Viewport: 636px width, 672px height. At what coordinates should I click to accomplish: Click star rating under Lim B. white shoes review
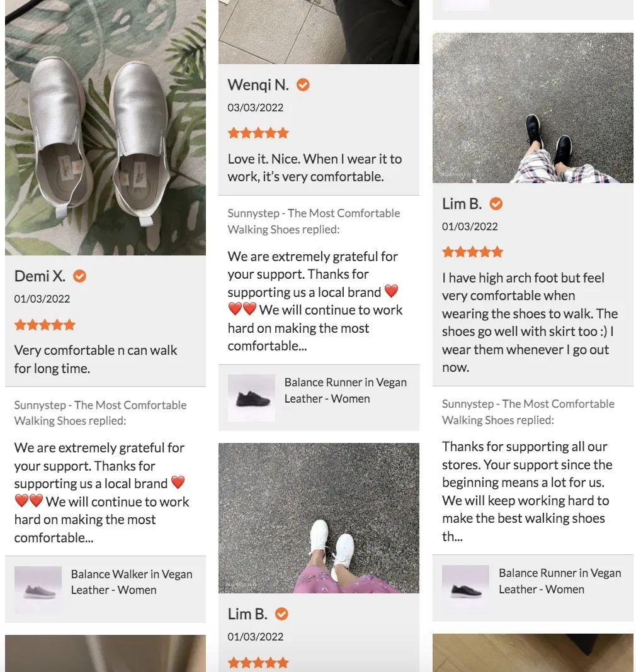click(258, 663)
